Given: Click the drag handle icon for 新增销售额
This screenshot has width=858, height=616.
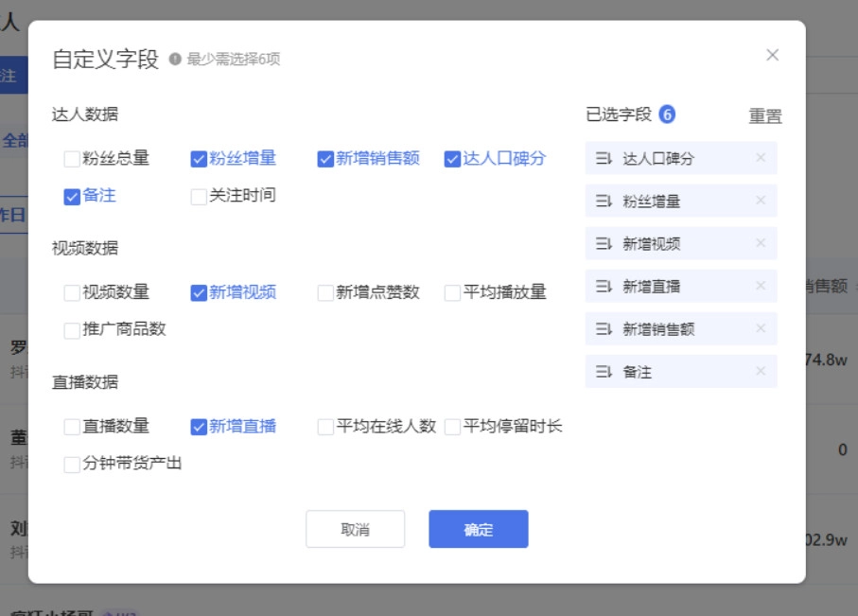Looking at the screenshot, I should (x=604, y=329).
